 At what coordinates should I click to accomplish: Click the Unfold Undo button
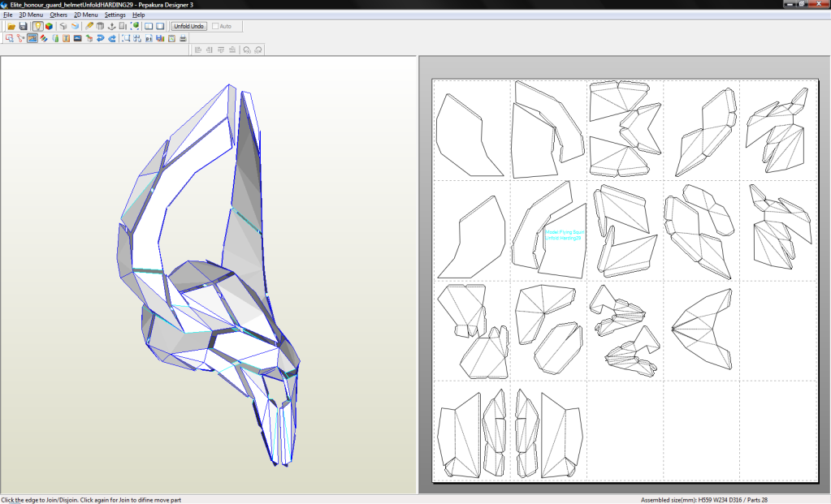coord(188,26)
